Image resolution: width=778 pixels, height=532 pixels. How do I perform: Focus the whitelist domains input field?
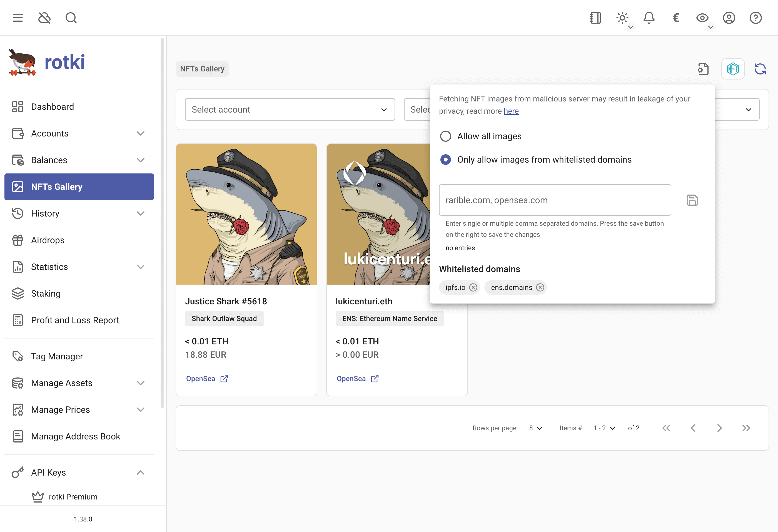click(555, 200)
